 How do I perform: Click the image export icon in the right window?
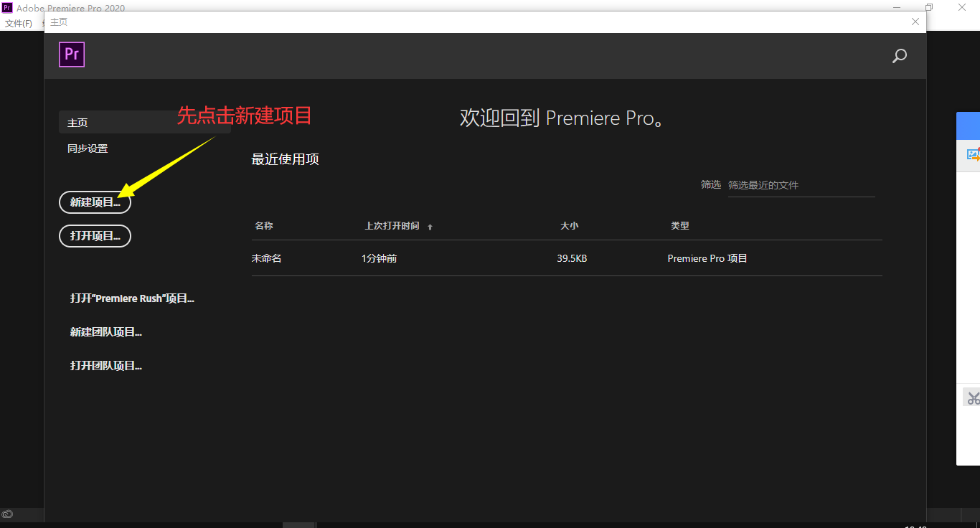(974, 154)
